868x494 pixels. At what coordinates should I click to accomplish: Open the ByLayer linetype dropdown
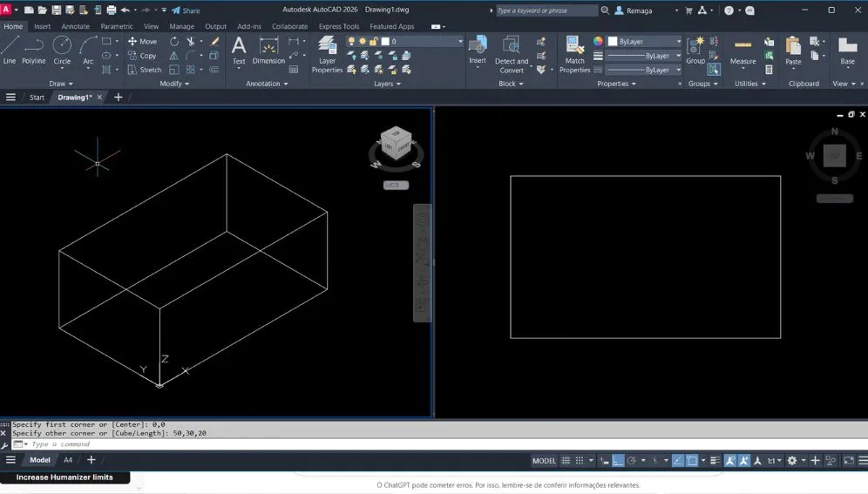coord(644,71)
